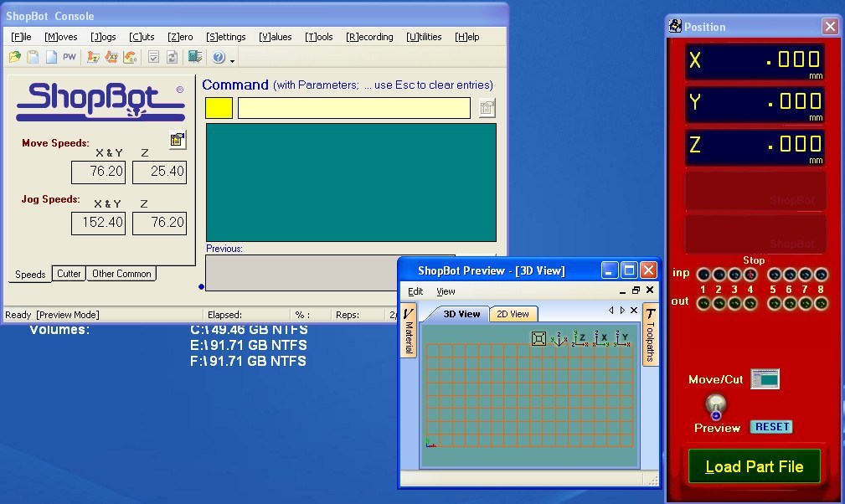Viewport: 845px width, 504px height.
Task: Click the RESET button
Action: [771, 426]
